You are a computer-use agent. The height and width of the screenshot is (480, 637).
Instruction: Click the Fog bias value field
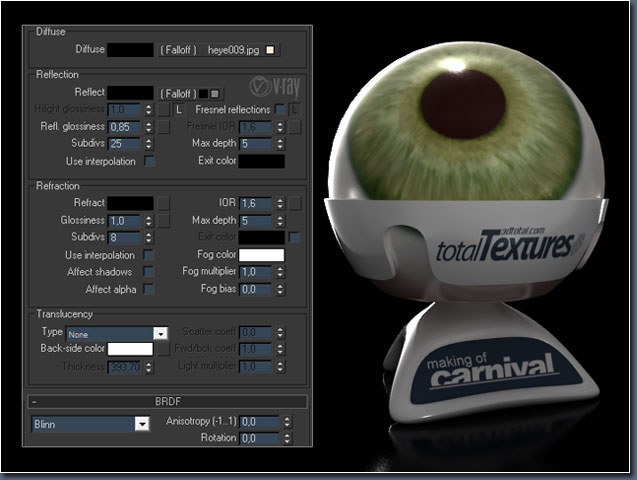[x=256, y=290]
